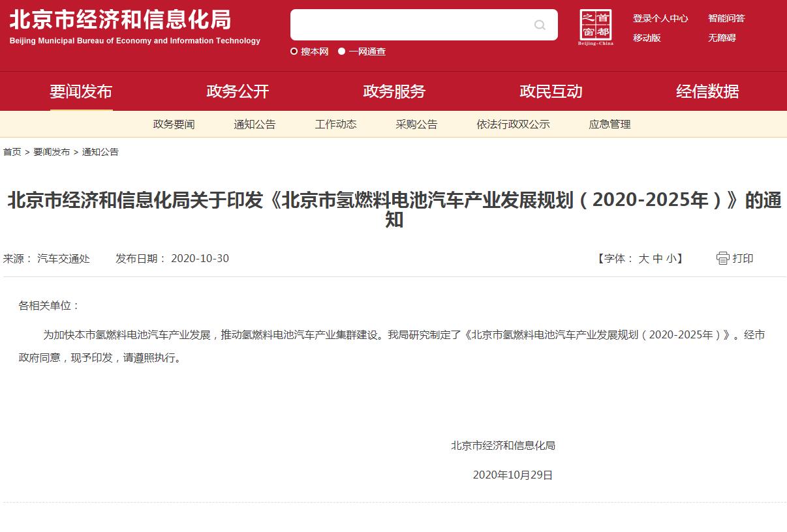This screenshot has width=787, height=532.
Task: Go to 通知公告 submenu item
Action: coord(255,124)
